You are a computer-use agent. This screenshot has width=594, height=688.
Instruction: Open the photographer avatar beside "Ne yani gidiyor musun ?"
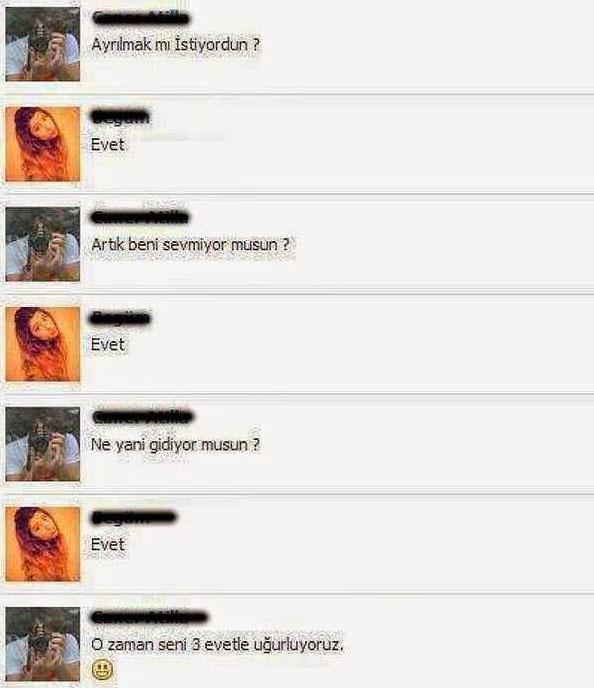43,444
